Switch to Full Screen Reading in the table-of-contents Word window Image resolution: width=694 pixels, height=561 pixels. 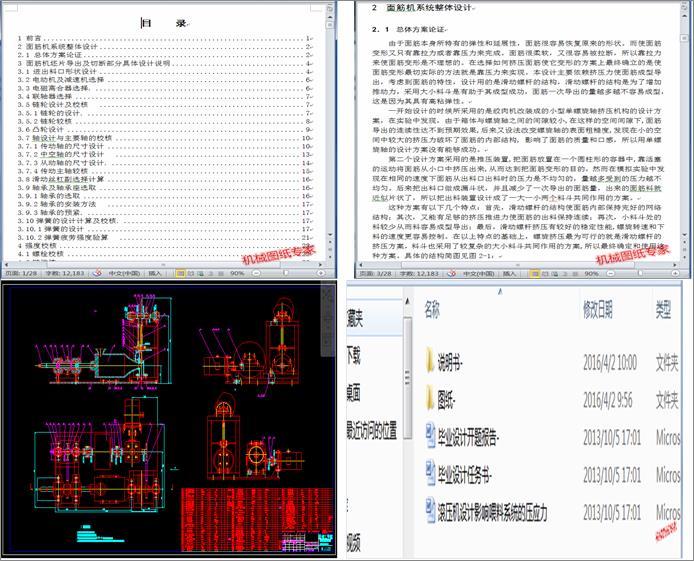[x=191, y=273]
